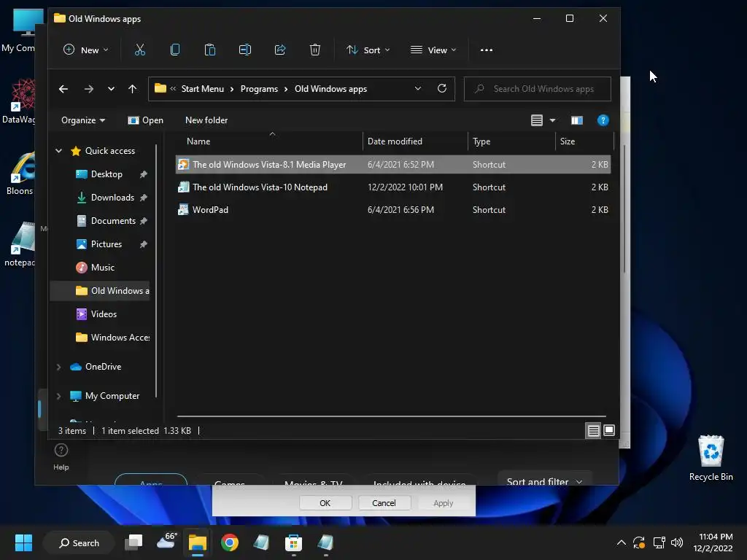747x560 pixels.
Task: Expand the OneDrive tree node
Action: pyautogui.click(x=58, y=367)
